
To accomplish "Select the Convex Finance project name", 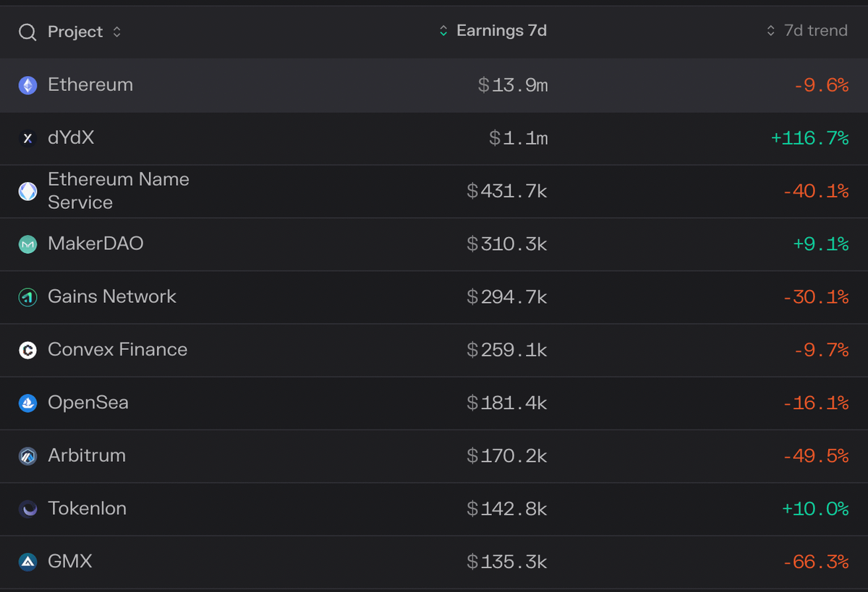I will pyautogui.click(x=117, y=350).
